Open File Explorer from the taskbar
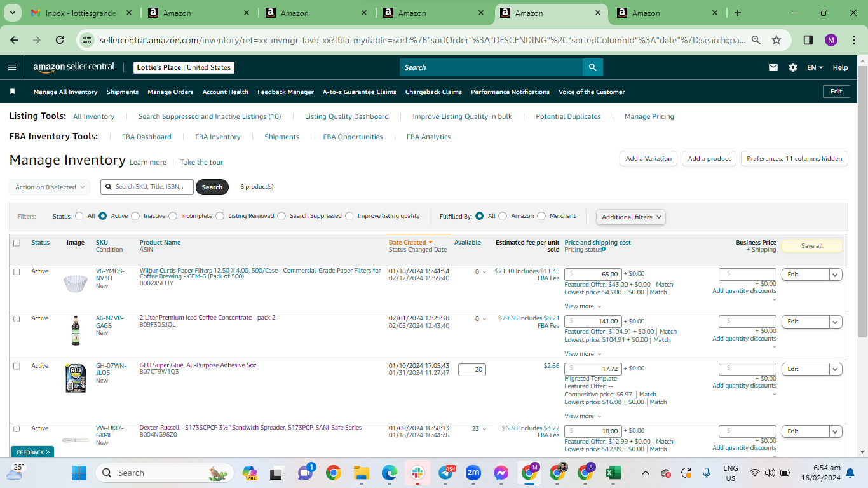The image size is (868, 488). (362, 473)
